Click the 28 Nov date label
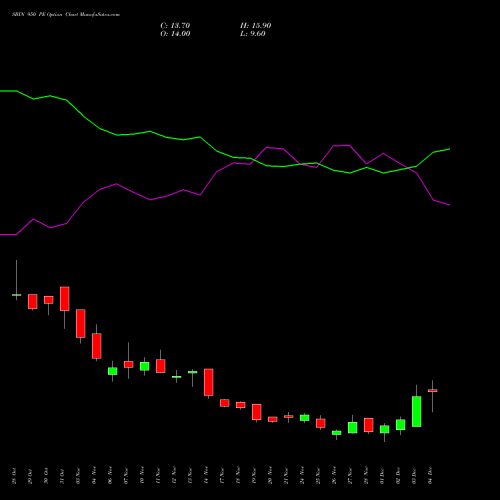Viewport: 500px width, 500px height. (x=366, y=476)
